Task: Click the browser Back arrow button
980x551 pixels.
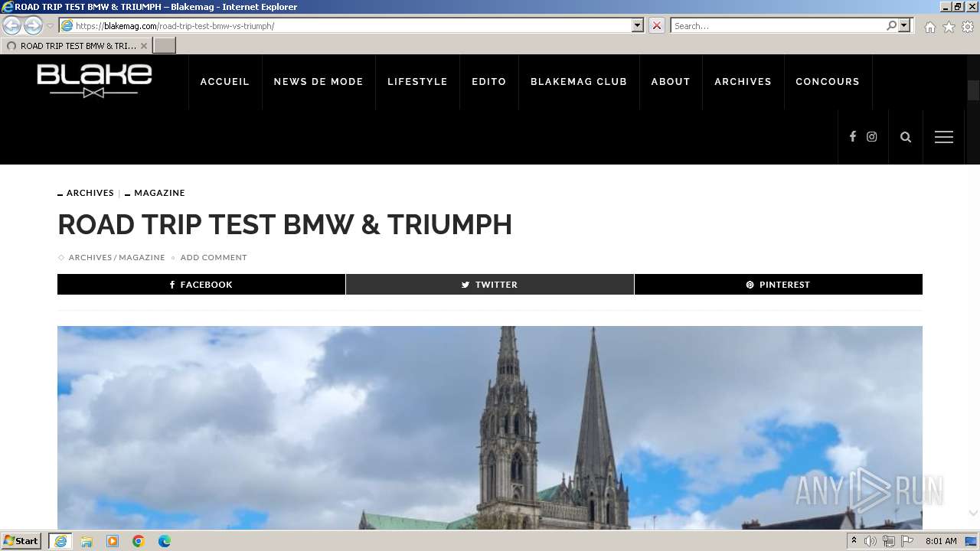Action: coord(11,25)
